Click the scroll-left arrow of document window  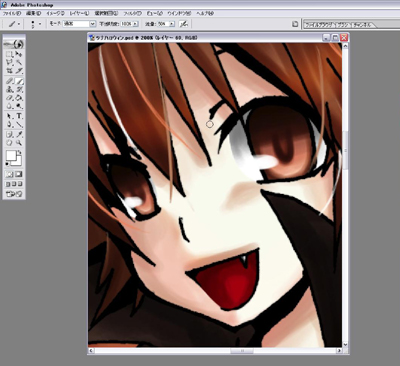pyautogui.click(x=91, y=351)
